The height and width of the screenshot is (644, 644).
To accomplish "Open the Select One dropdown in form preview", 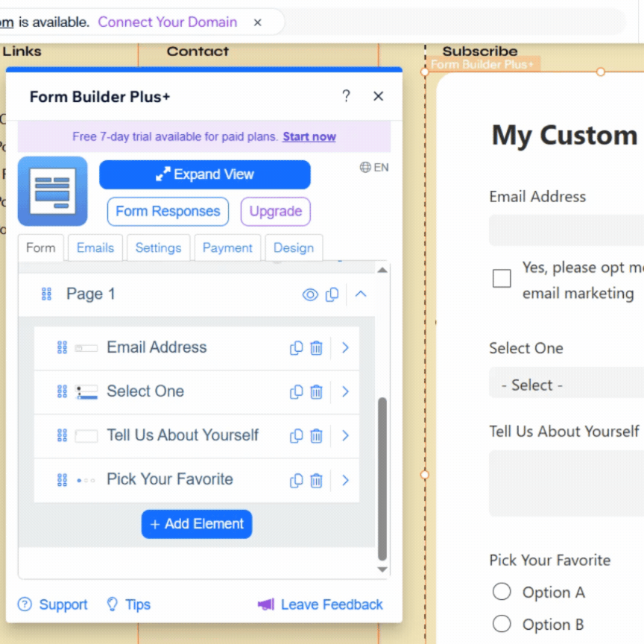I will (566, 385).
